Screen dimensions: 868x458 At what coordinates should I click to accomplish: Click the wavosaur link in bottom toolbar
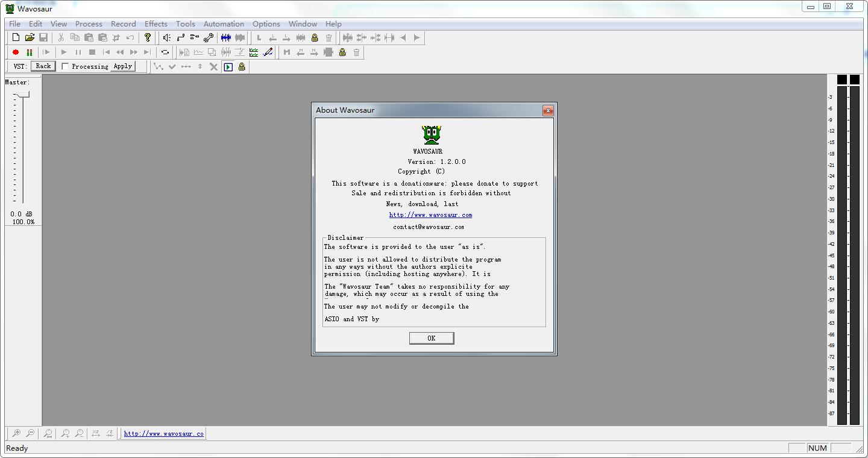[164, 433]
